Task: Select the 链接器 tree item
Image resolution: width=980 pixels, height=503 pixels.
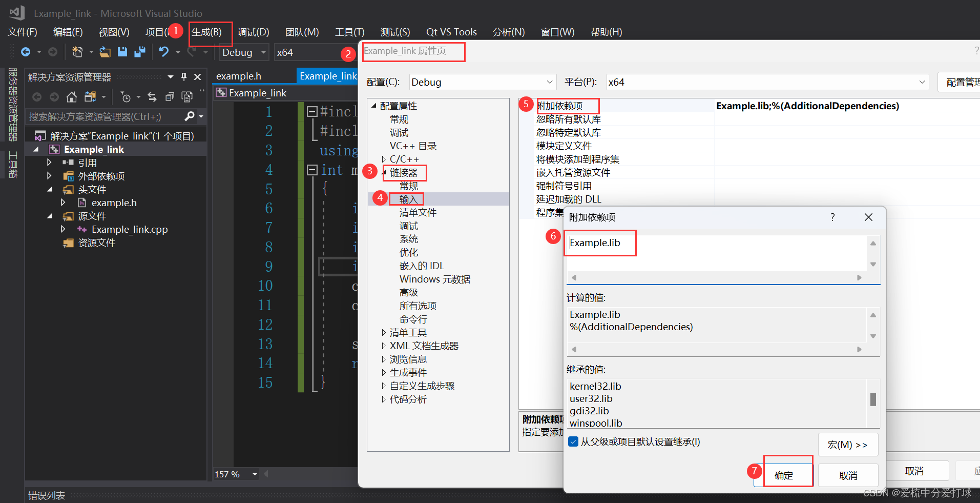Action: pos(404,173)
